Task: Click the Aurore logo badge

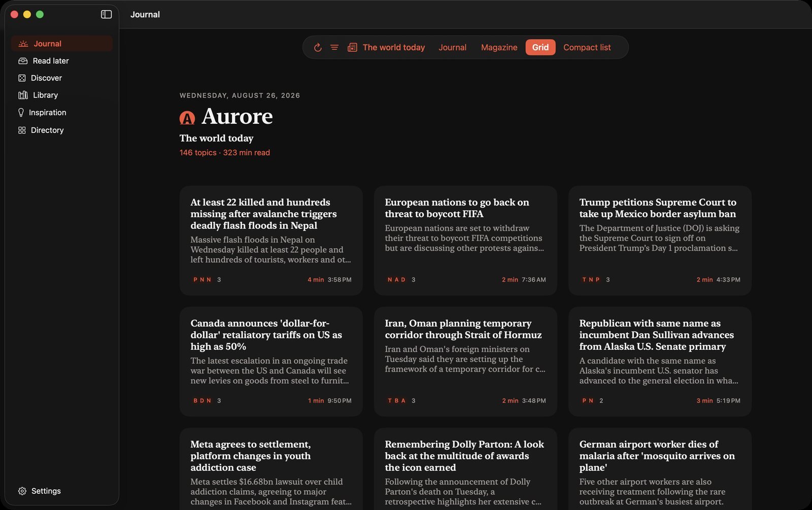Action: point(187,118)
